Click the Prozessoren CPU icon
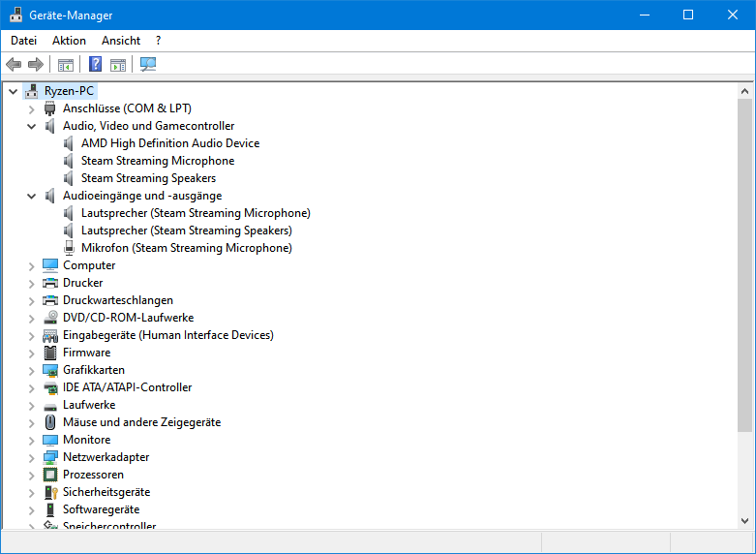Image resolution: width=756 pixels, height=554 pixels. [50, 475]
